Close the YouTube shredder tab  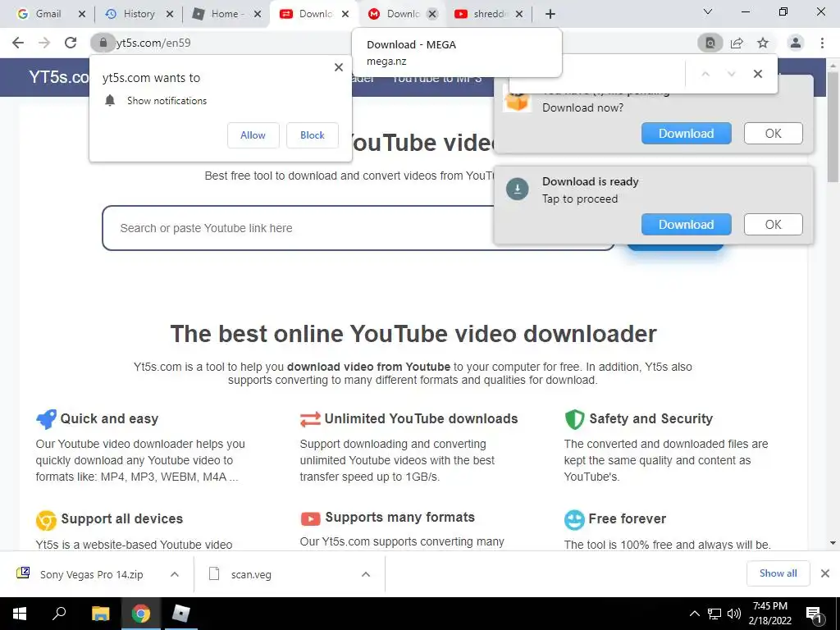coord(518,15)
